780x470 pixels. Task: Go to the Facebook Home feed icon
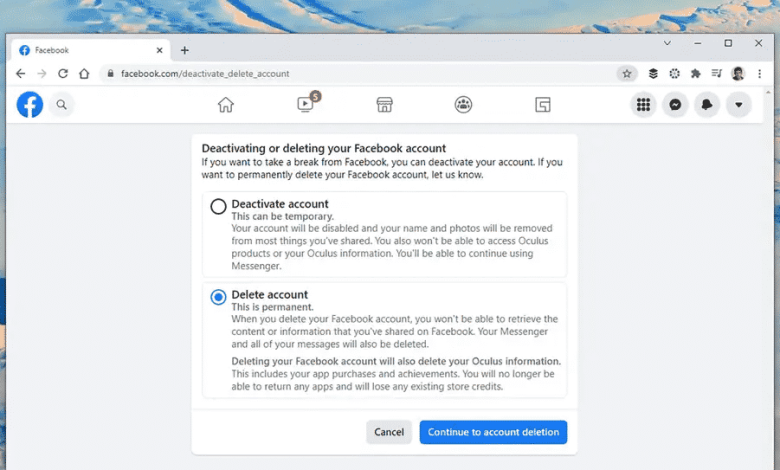pyautogui.click(x=226, y=104)
